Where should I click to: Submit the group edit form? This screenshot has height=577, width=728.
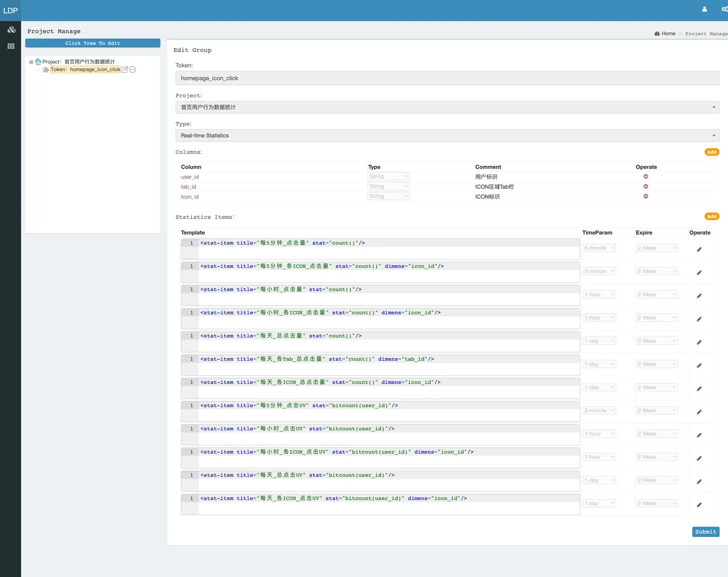[x=706, y=532]
